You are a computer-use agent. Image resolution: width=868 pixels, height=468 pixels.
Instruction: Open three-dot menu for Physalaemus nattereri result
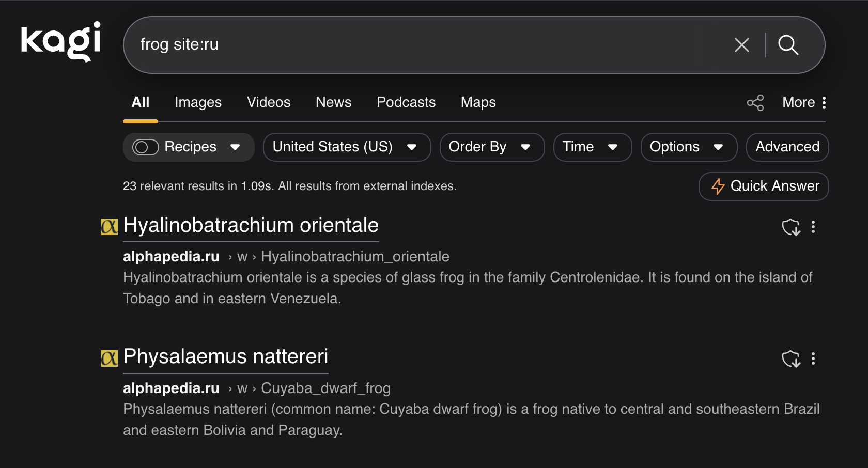click(x=813, y=358)
